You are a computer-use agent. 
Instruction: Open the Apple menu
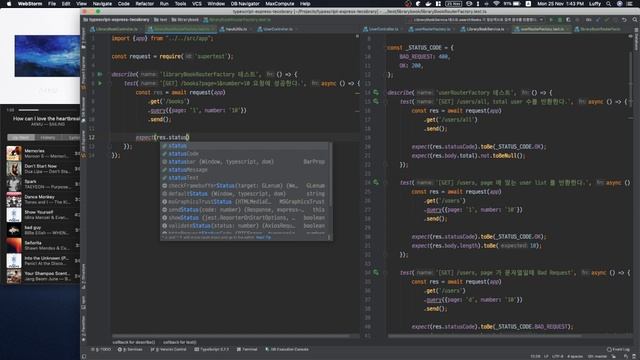tap(9, 4)
